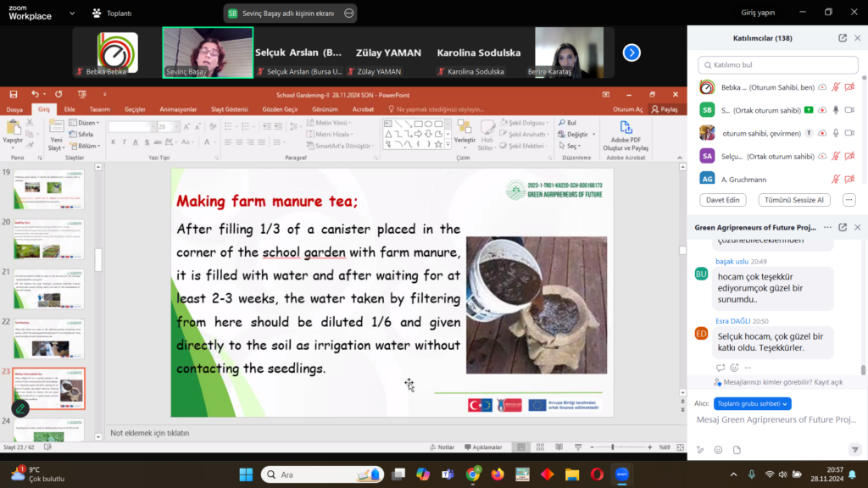Viewport: 868px width, 488px height.
Task: Open more options next to Tümünü Sessize Al
Action: tap(849, 200)
